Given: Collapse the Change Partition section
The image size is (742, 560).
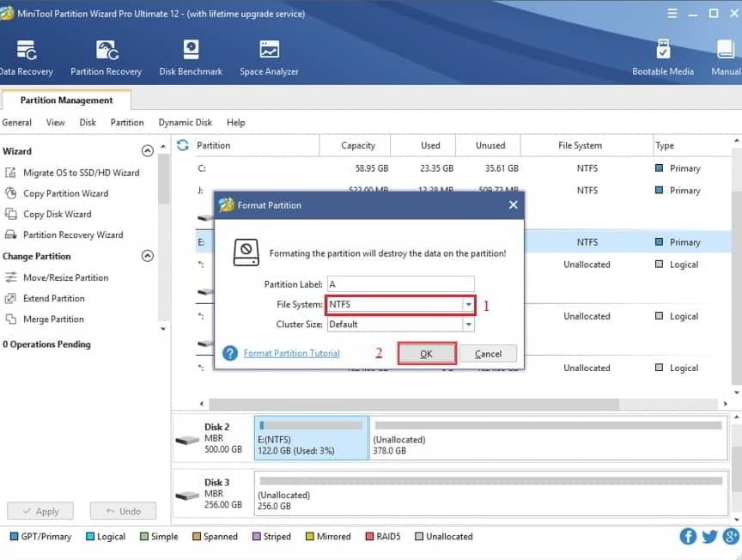Looking at the screenshot, I should (x=147, y=256).
